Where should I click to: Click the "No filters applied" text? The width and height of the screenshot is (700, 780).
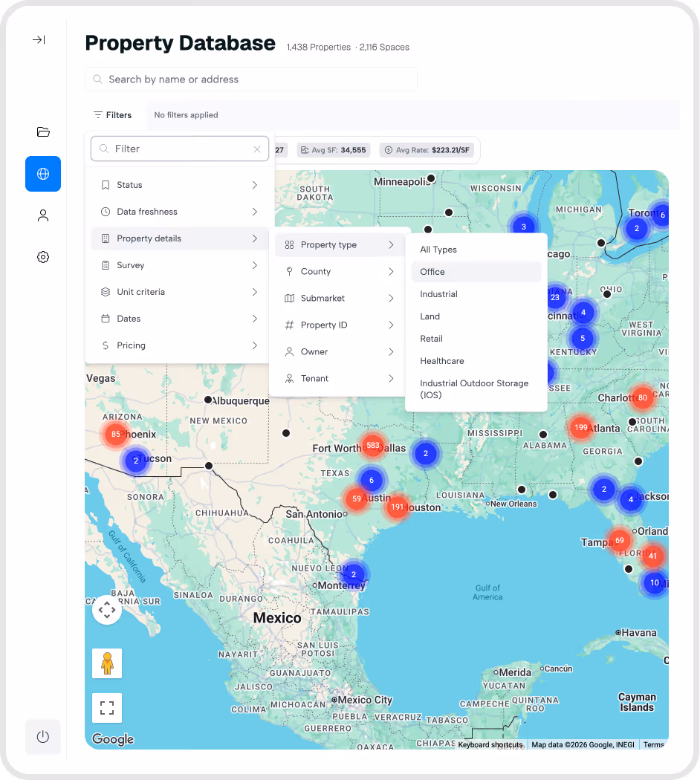(x=186, y=115)
